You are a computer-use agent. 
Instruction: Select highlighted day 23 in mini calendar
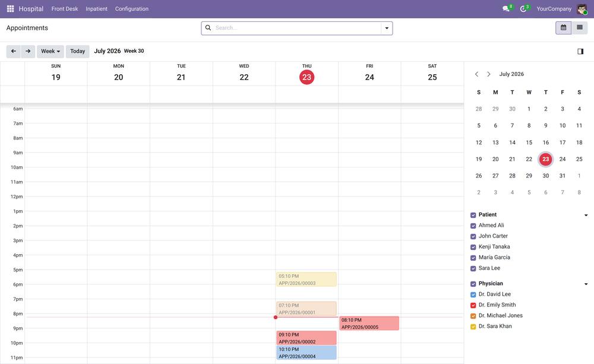[x=545, y=159]
